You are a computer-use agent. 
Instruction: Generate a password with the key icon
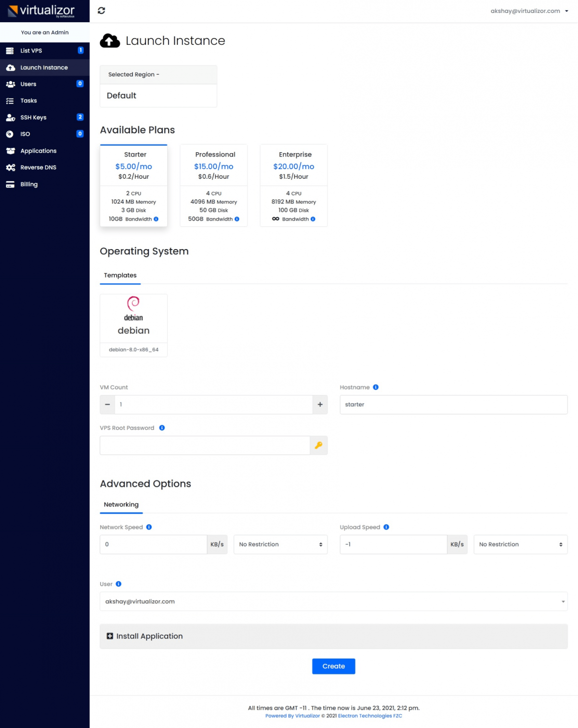tap(318, 445)
